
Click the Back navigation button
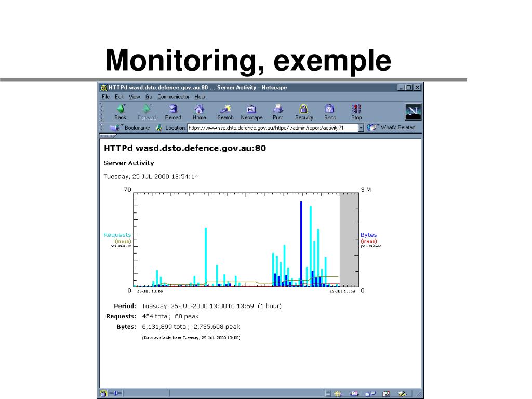tap(120, 112)
